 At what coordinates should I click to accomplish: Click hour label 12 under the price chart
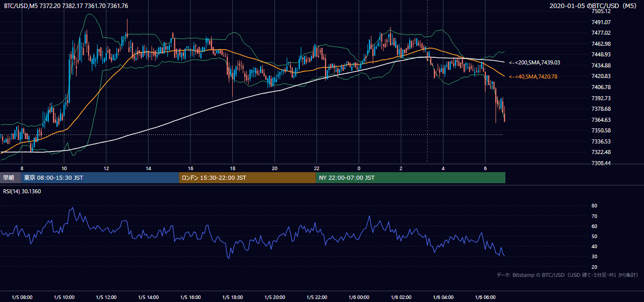(106, 168)
